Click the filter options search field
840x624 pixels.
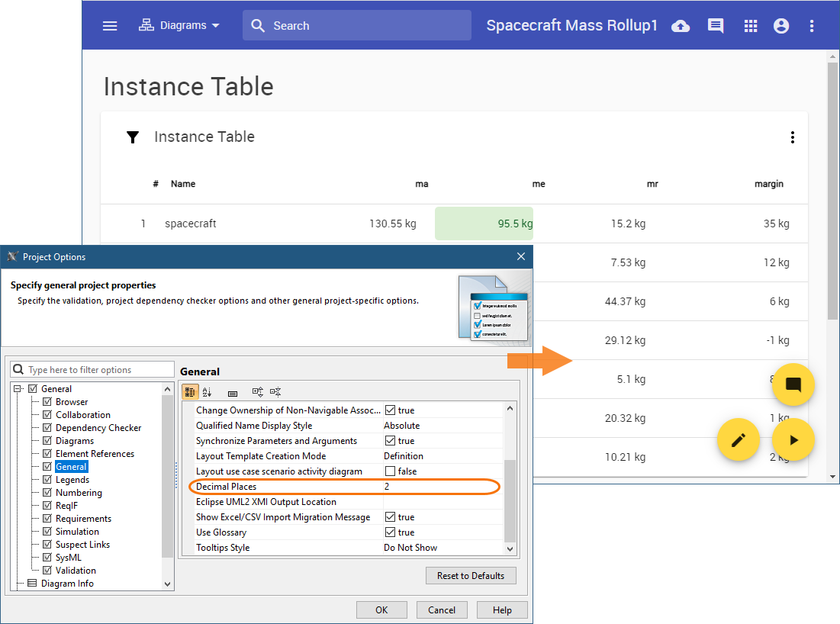click(98, 370)
